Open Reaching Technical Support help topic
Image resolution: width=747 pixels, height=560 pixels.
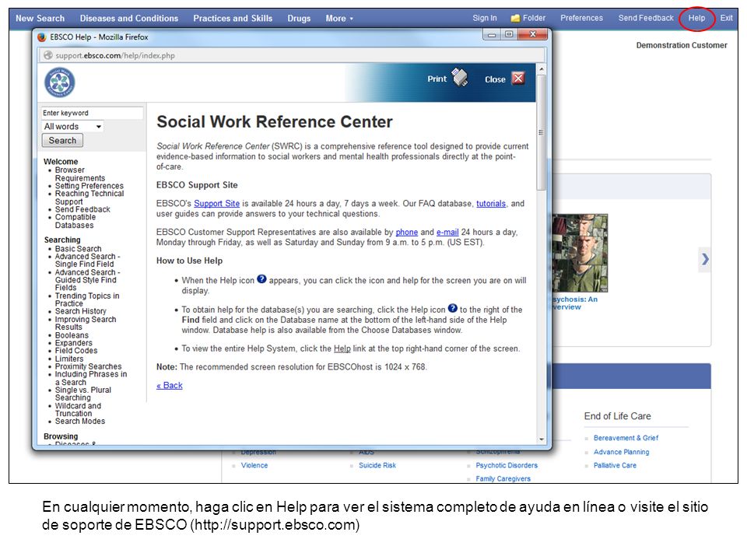click(89, 198)
